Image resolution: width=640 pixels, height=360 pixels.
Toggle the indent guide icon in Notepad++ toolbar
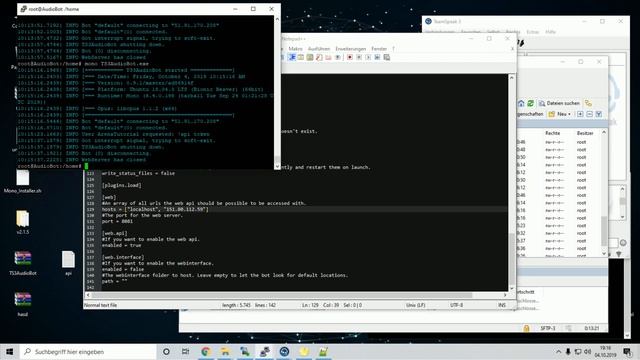click(292, 58)
